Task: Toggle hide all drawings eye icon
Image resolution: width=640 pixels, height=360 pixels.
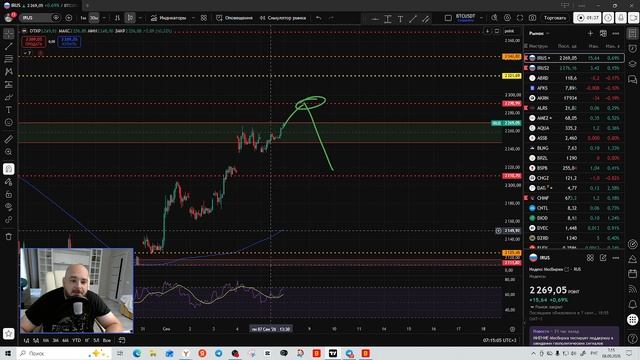Action: click(9, 207)
